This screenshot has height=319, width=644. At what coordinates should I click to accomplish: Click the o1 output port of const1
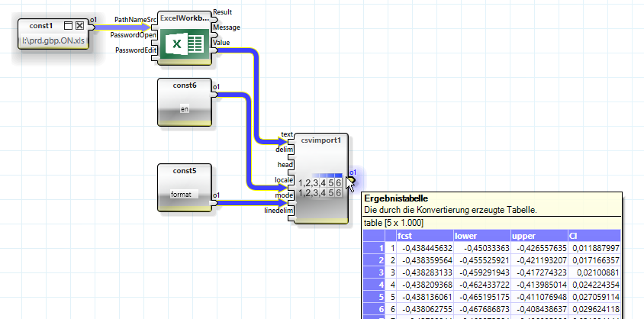[92, 27]
